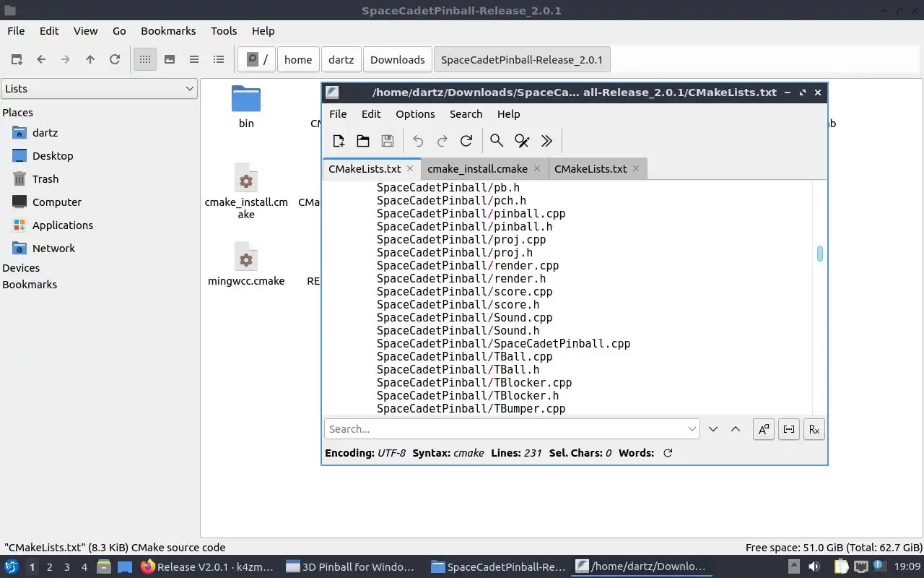Open the editor's Search menu
The image size is (924, 578).
tap(466, 114)
